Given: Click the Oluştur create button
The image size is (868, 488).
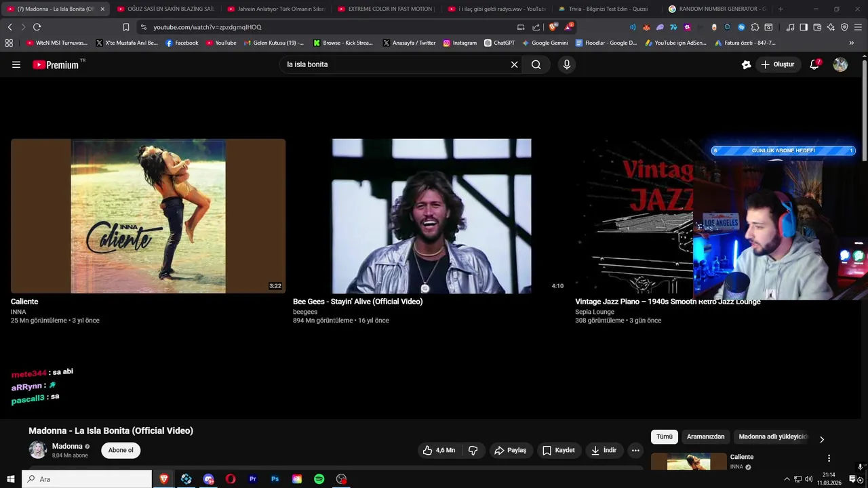Looking at the screenshot, I should 778,64.
